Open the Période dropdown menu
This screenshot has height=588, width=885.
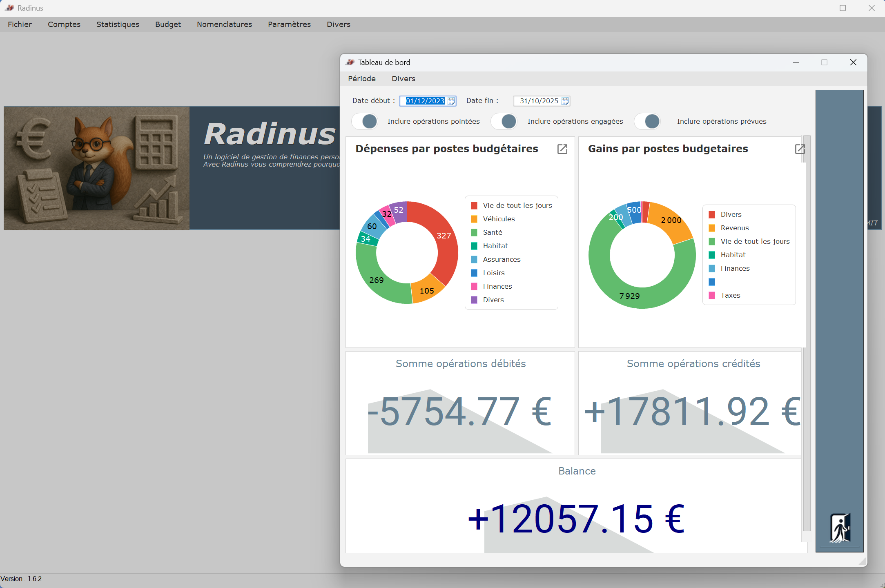(361, 79)
